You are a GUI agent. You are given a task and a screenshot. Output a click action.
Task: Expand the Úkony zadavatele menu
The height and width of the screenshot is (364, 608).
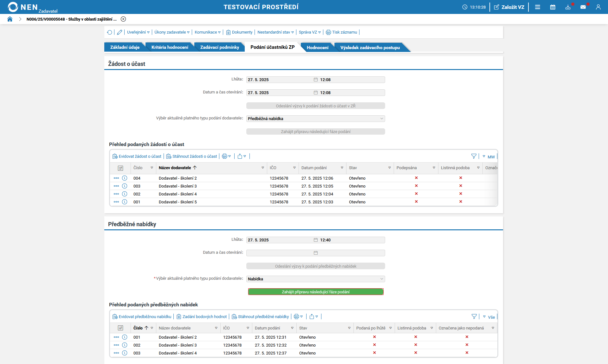[172, 32]
